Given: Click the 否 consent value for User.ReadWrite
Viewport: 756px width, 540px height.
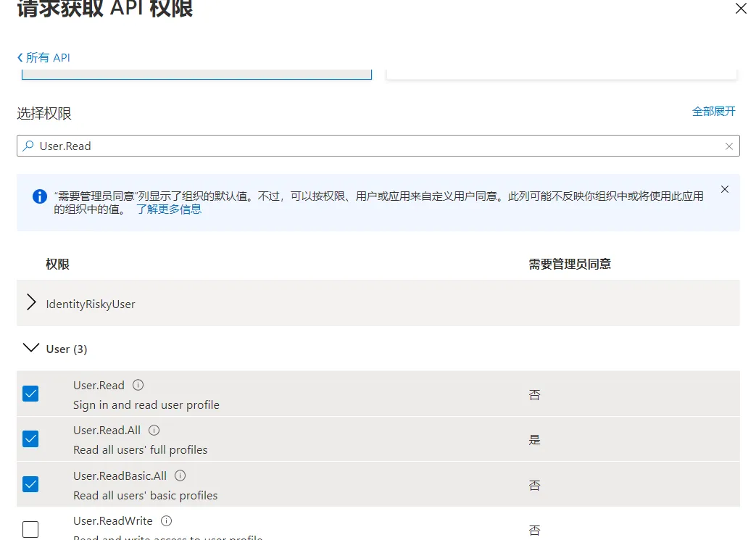Looking at the screenshot, I should [x=534, y=531].
